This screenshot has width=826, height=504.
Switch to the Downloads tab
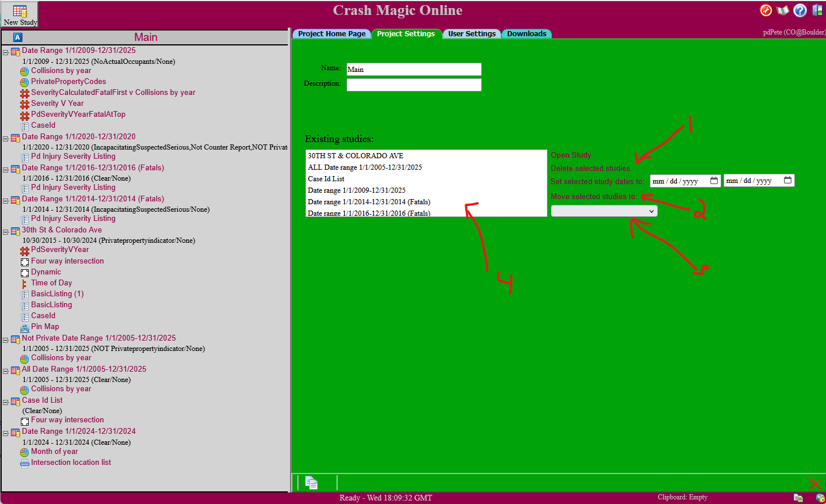(526, 34)
